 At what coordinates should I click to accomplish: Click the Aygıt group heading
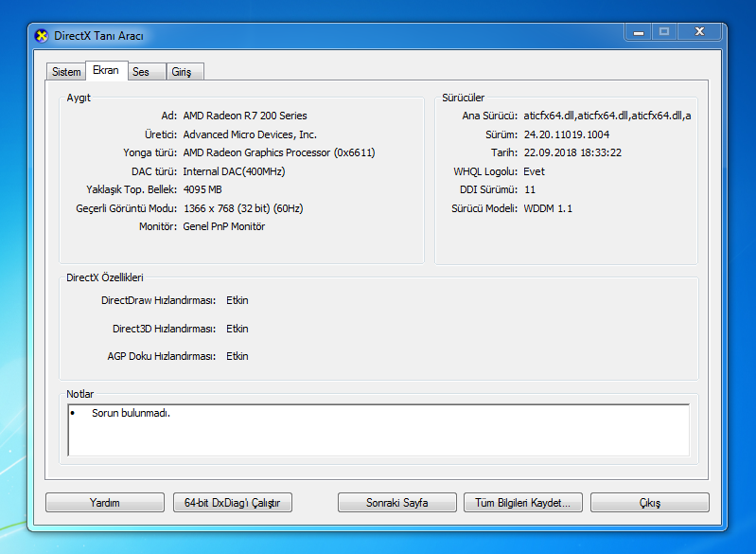point(79,98)
